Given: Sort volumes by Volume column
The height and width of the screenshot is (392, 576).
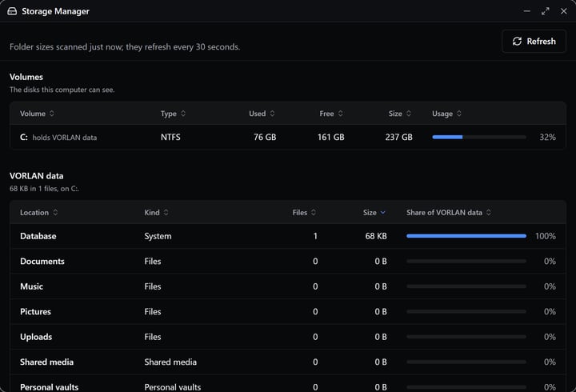Looking at the screenshot, I should coord(37,114).
